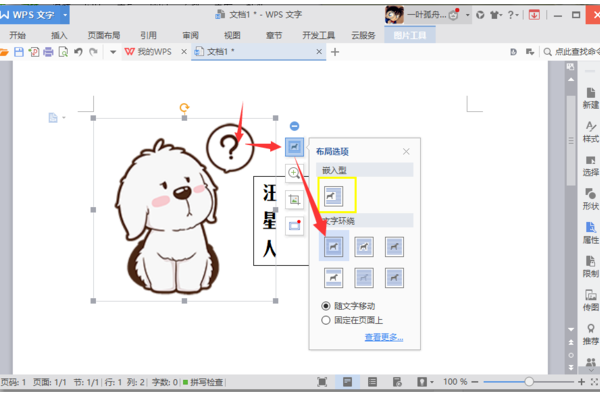The width and height of the screenshot is (600, 400).
Task: Close the 布局选项 popup panel
Action: [406, 152]
